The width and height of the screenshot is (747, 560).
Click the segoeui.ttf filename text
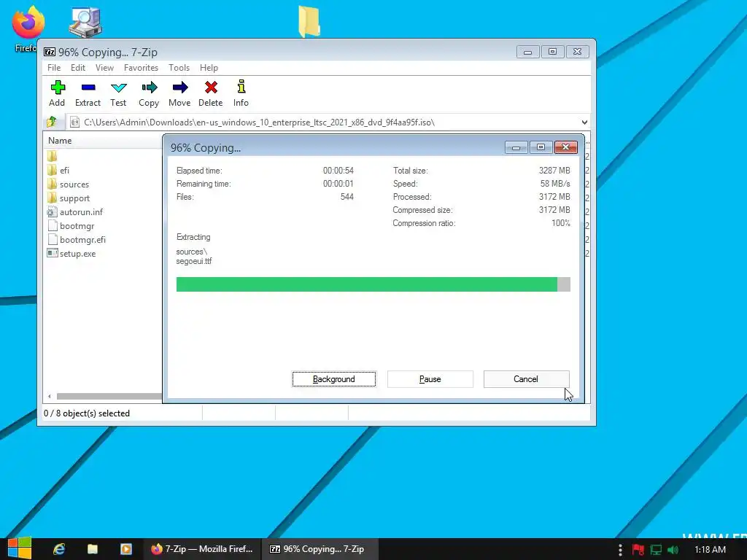[194, 261]
